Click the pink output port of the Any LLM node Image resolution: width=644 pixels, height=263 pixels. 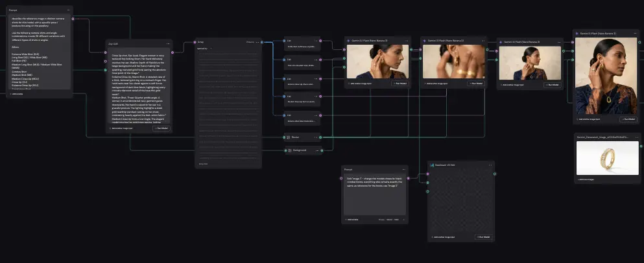tap(173, 52)
